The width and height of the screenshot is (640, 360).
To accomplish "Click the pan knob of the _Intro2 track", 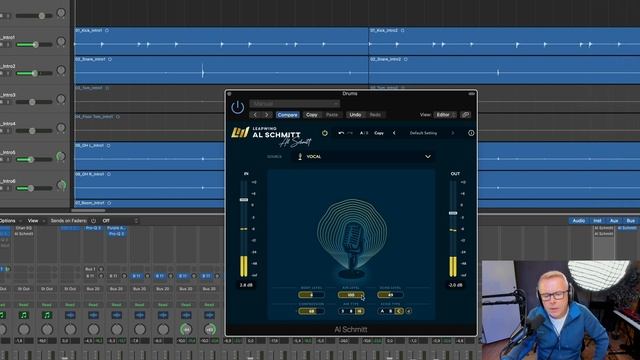I will pos(61,70).
